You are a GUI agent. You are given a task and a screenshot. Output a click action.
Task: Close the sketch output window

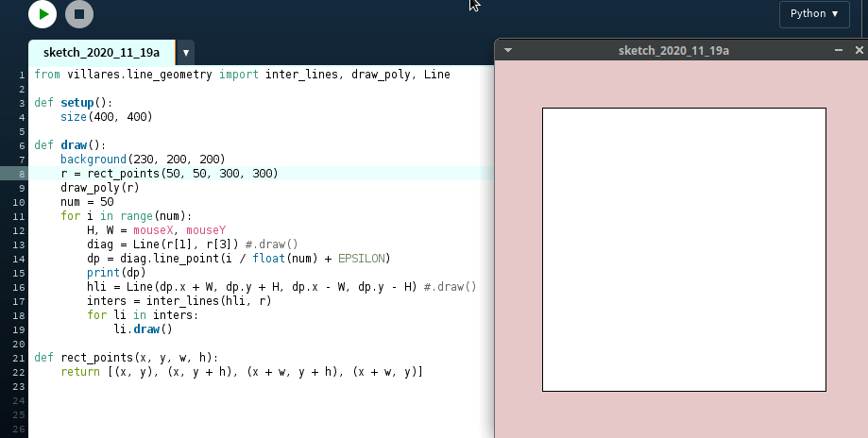click(x=859, y=50)
